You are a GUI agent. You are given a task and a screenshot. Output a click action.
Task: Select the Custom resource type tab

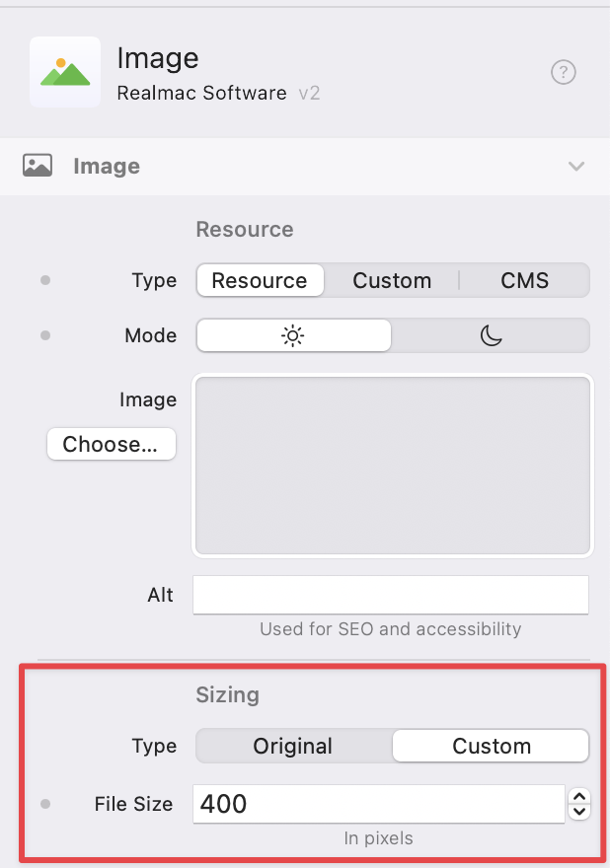[x=392, y=280]
